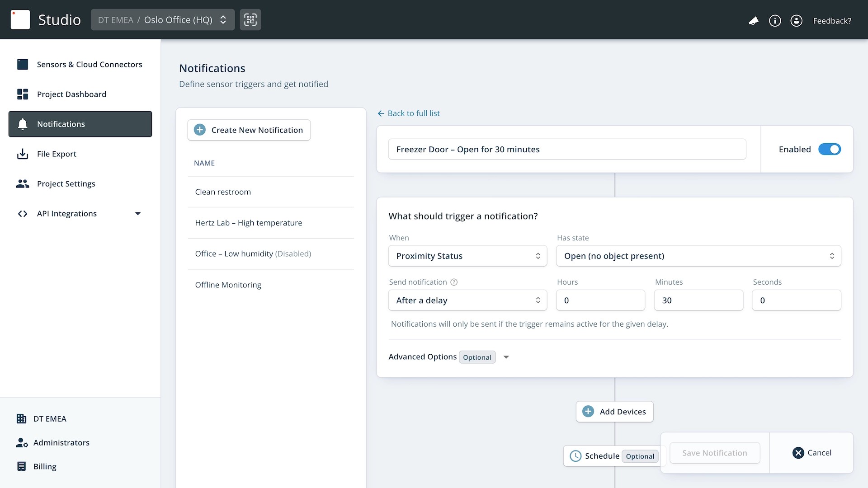Click the Minutes input field
The height and width of the screenshot is (488, 868).
tap(698, 300)
